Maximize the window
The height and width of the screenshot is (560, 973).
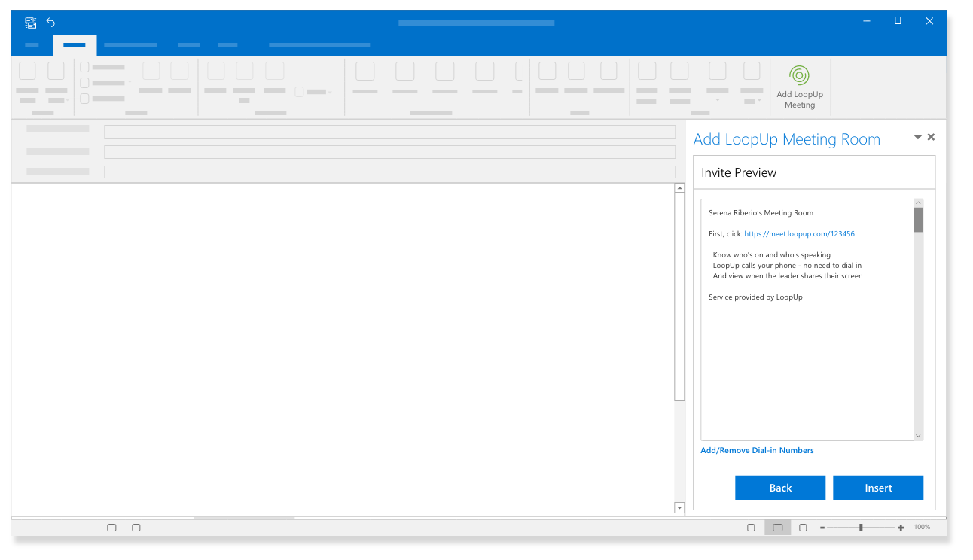point(898,21)
